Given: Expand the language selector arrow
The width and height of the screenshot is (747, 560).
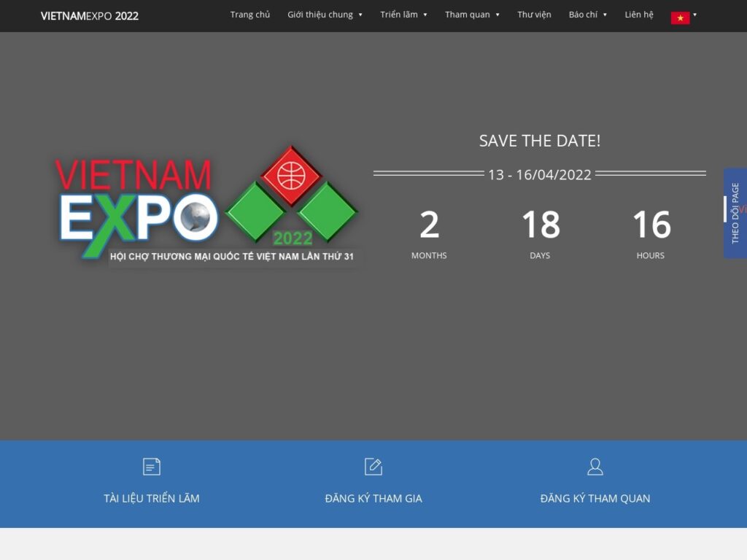Looking at the screenshot, I should tap(694, 15).
